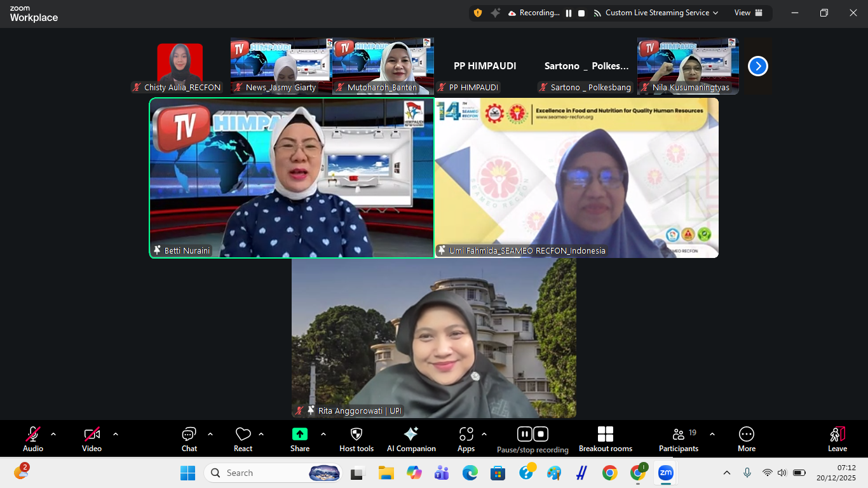Open Host tools shield icon
The height and width of the screenshot is (488, 868).
click(x=356, y=435)
